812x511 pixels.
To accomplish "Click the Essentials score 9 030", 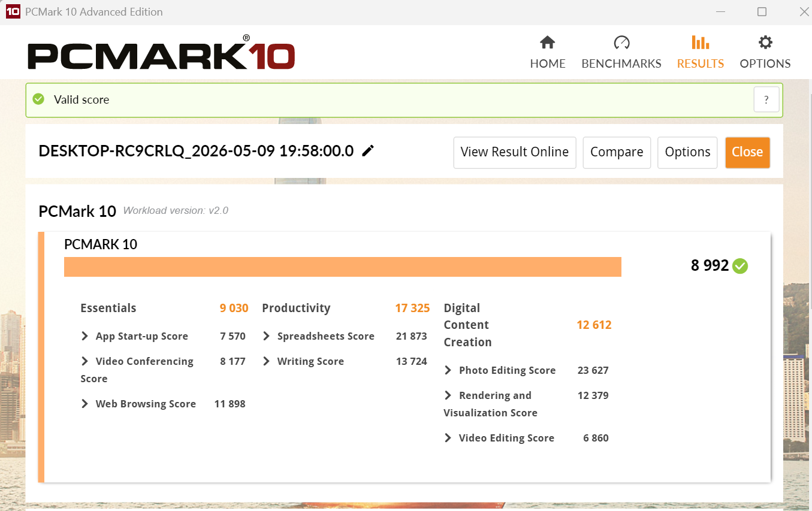I will click(x=234, y=308).
